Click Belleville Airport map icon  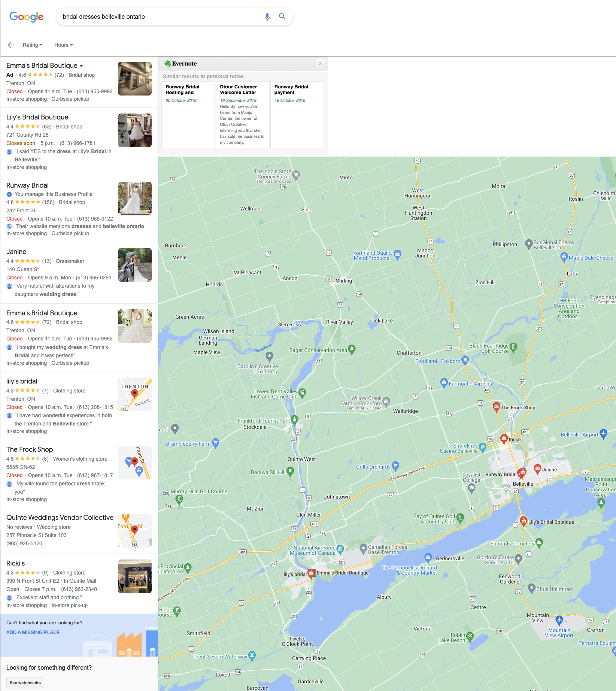click(x=603, y=434)
